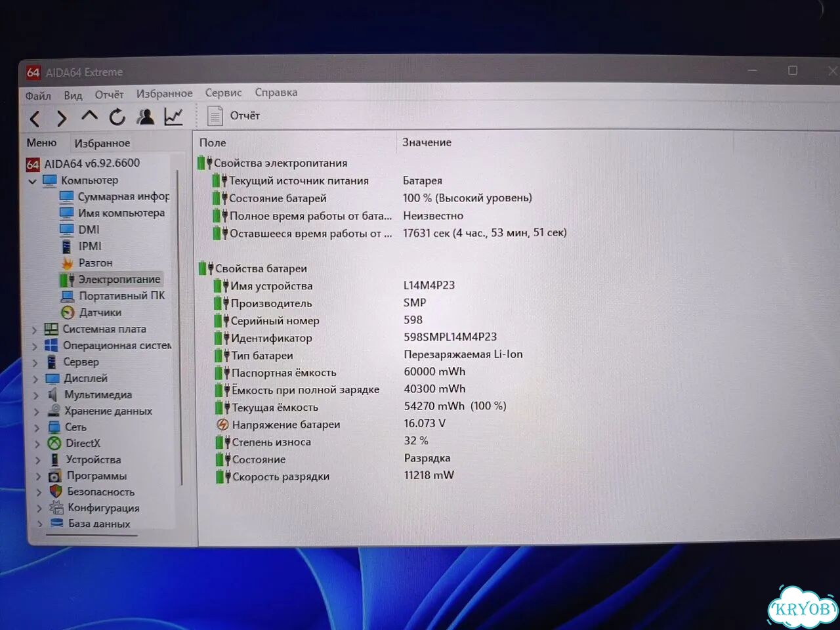Viewport: 840px width, 630px height.
Task: Click the sidebar horizontal scrollbar
Action: point(92,536)
